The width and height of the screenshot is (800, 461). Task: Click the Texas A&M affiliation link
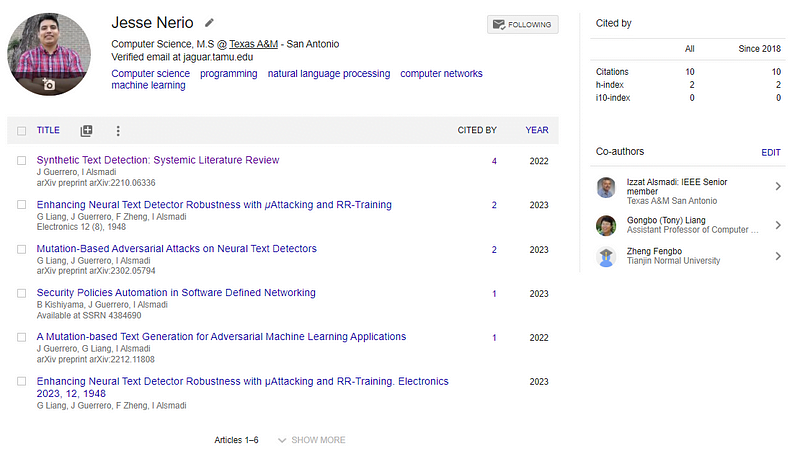pyautogui.click(x=253, y=44)
